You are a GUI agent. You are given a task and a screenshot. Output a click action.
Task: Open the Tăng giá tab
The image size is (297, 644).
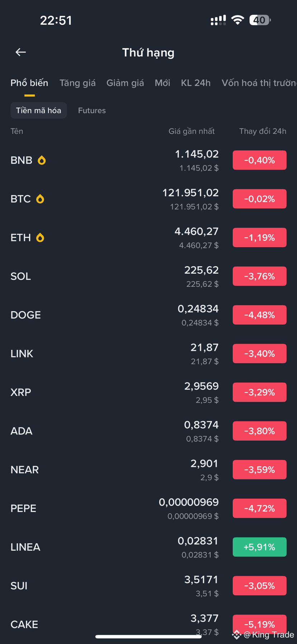[77, 83]
